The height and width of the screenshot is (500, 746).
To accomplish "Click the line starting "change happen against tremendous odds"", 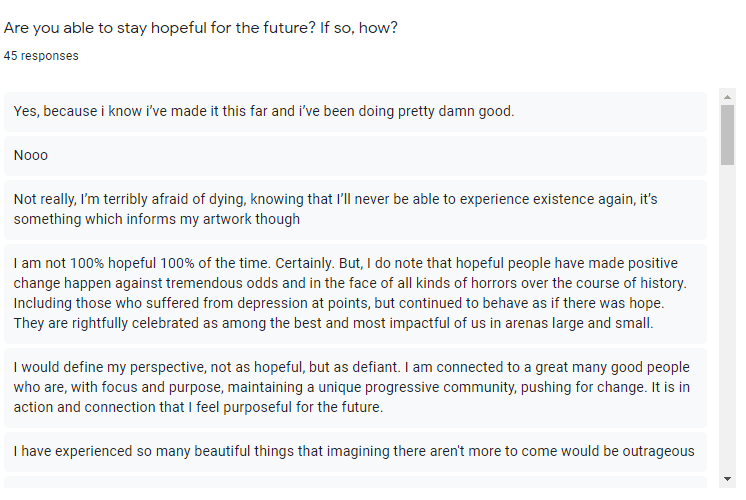I will tap(349, 284).
